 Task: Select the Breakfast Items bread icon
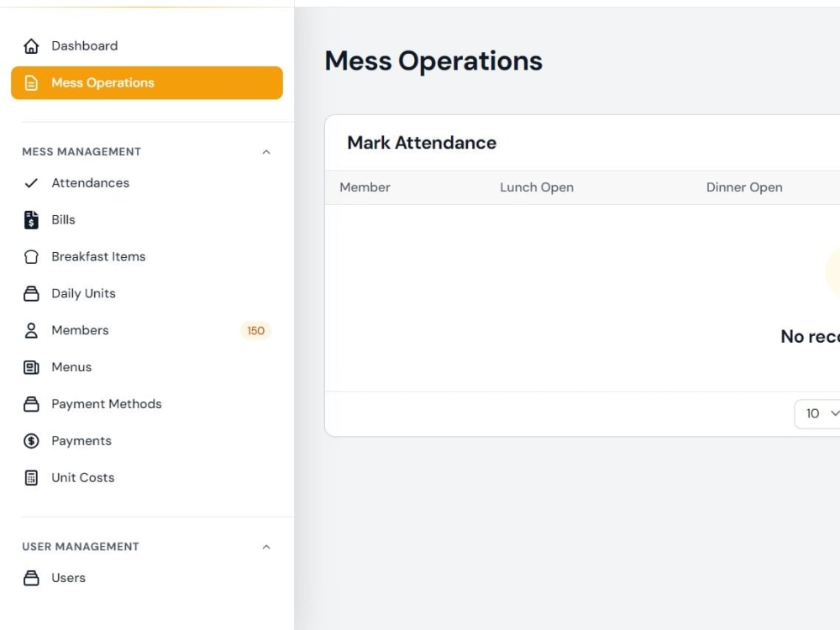(31, 256)
